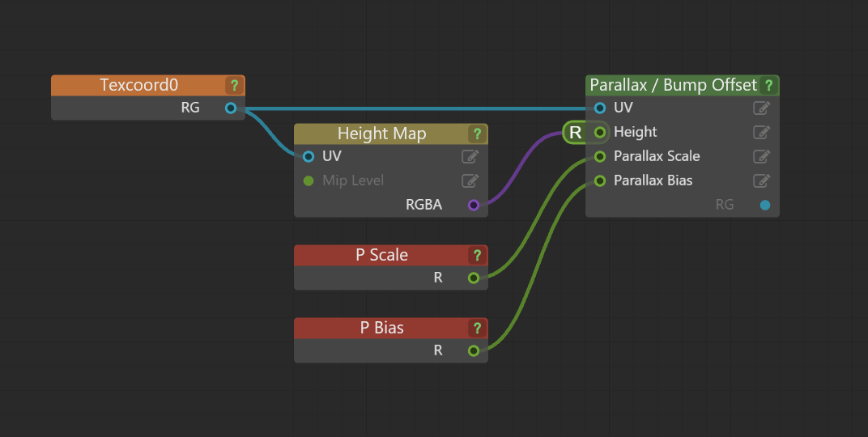The height and width of the screenshot is (437, 868).
Task: Click the Height Map RGBA output port
Action: [x=474, y=206]
